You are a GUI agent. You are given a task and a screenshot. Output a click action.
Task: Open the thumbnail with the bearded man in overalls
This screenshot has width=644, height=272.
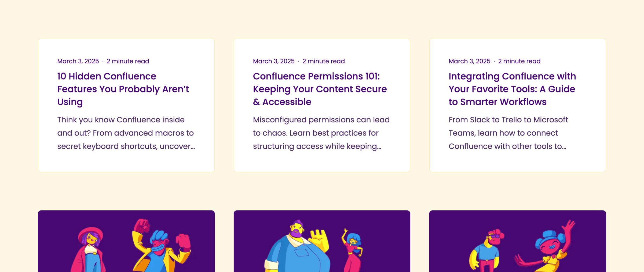click(322, 241)
